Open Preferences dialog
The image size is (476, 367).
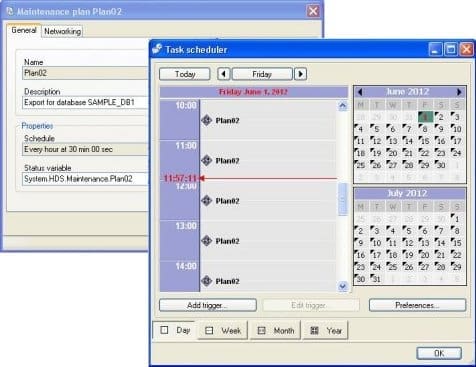[x=417, y=305]
